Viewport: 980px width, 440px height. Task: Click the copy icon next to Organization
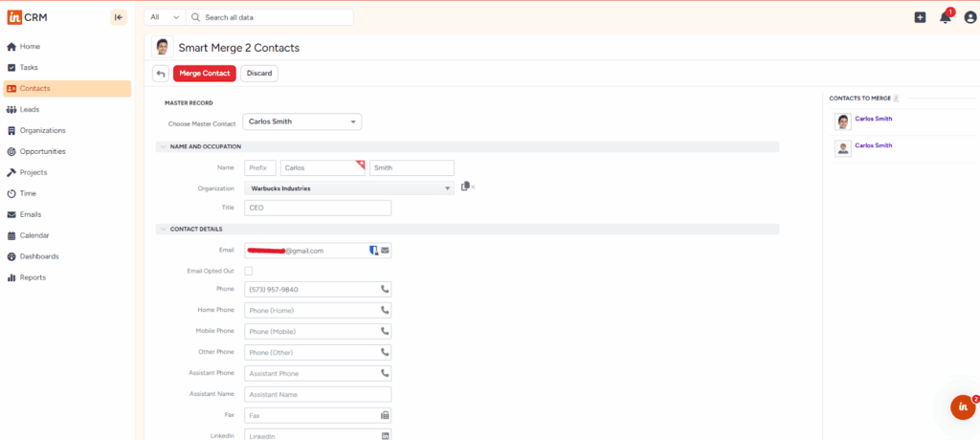(465, 187)
